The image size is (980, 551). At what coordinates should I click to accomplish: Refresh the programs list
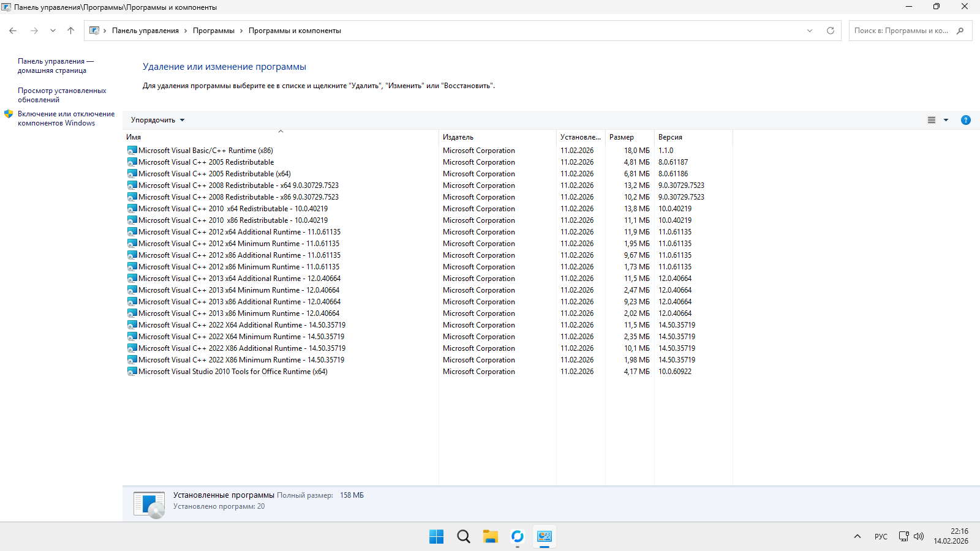[830, 31]
